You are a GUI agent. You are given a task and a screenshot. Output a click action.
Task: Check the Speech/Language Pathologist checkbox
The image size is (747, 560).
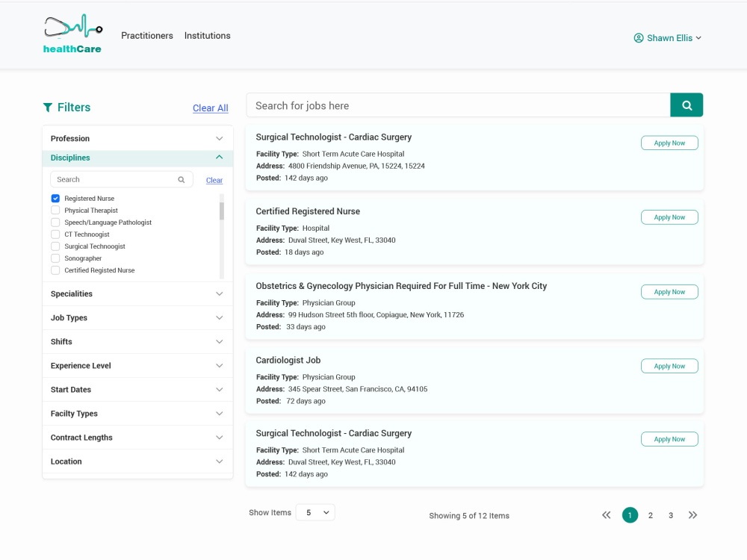tap(55, 223)
